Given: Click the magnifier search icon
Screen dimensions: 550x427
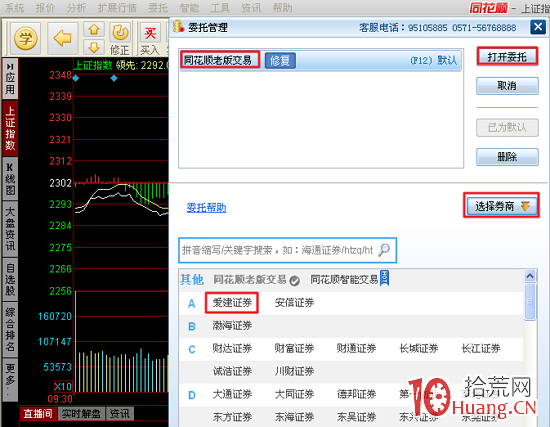Looking at the screenshot, I should point(384,250).
